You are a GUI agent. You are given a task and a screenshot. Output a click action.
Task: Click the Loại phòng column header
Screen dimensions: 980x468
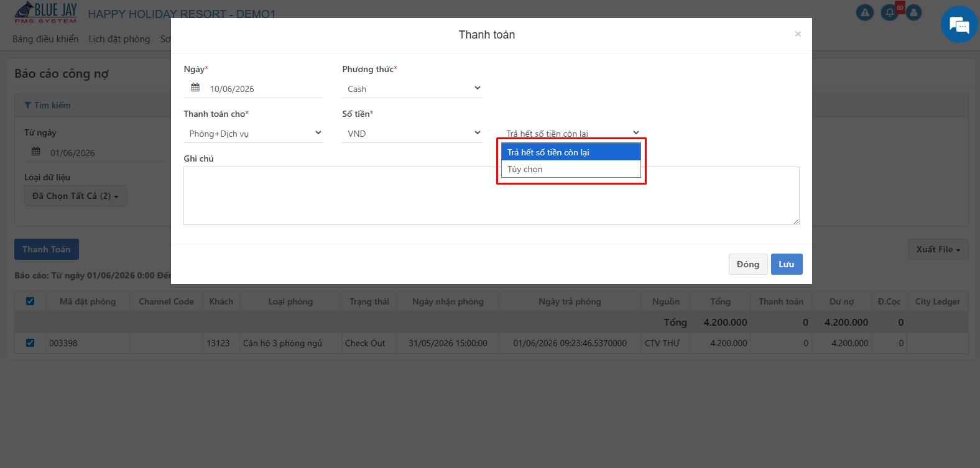[290, 301]
